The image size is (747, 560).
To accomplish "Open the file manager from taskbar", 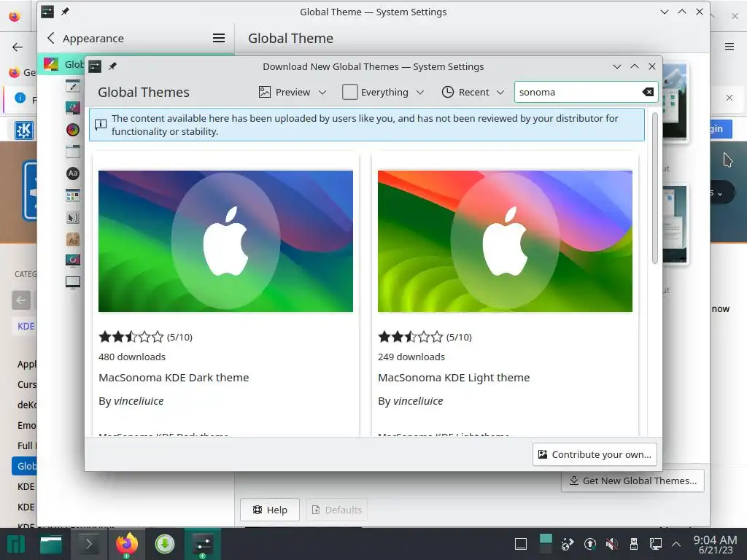I will point(51,544).
